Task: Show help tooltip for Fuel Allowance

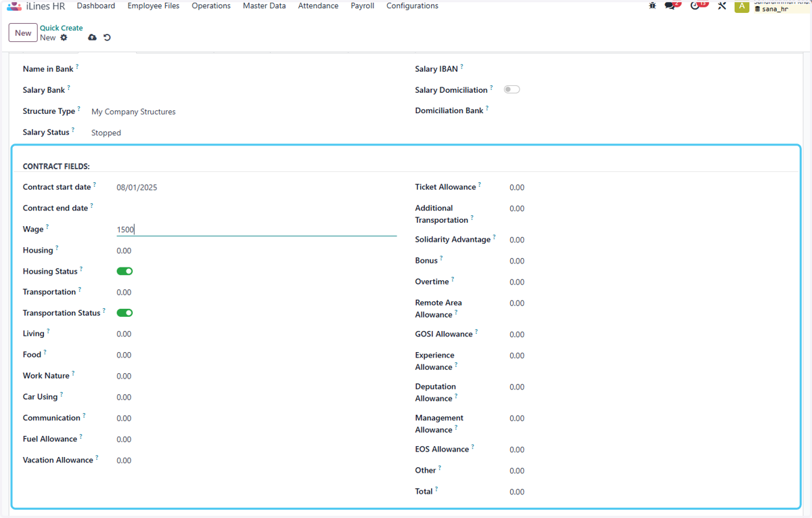Action: 81,436
